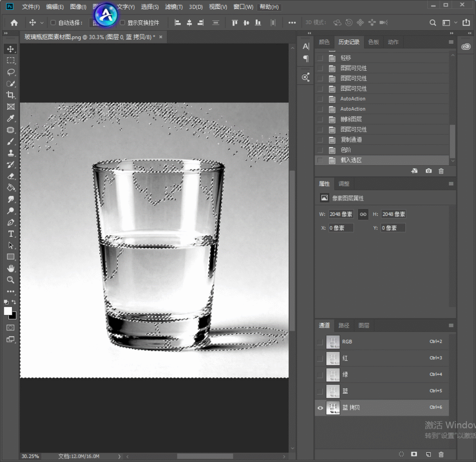Select the Horizontal Type tool

pyautogui.click(x=11, y=234)
